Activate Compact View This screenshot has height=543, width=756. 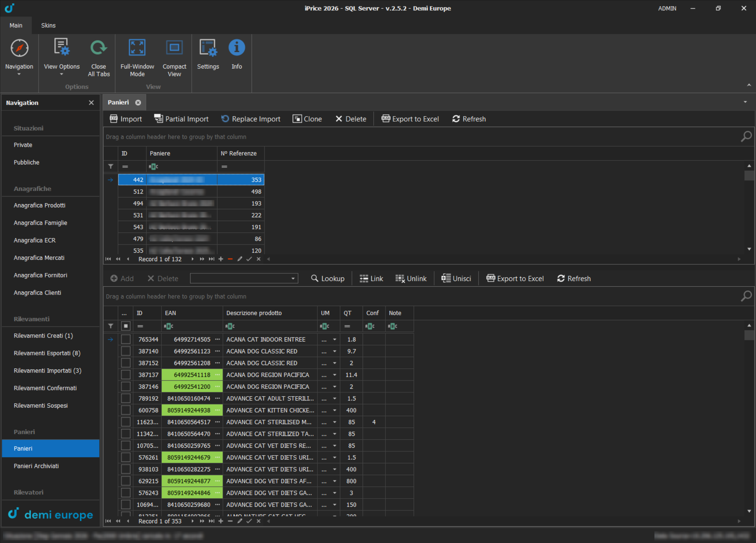[x=174, y=57]
